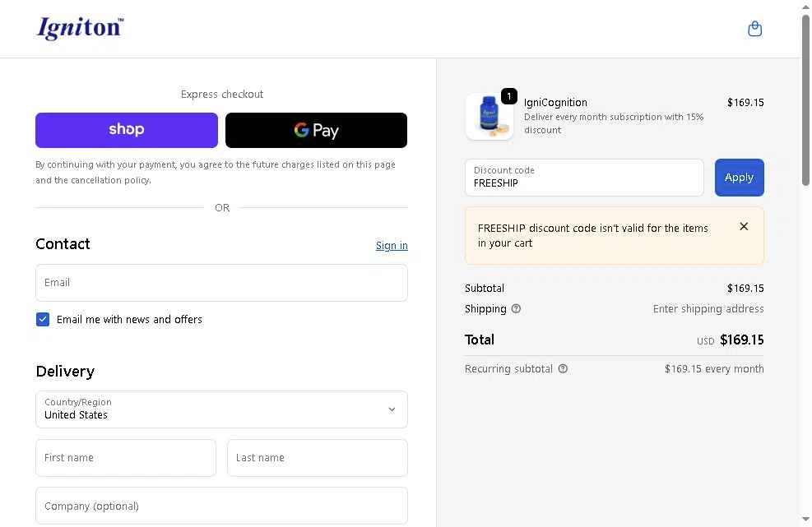Click the Last name field

click(x=318, y=458)
